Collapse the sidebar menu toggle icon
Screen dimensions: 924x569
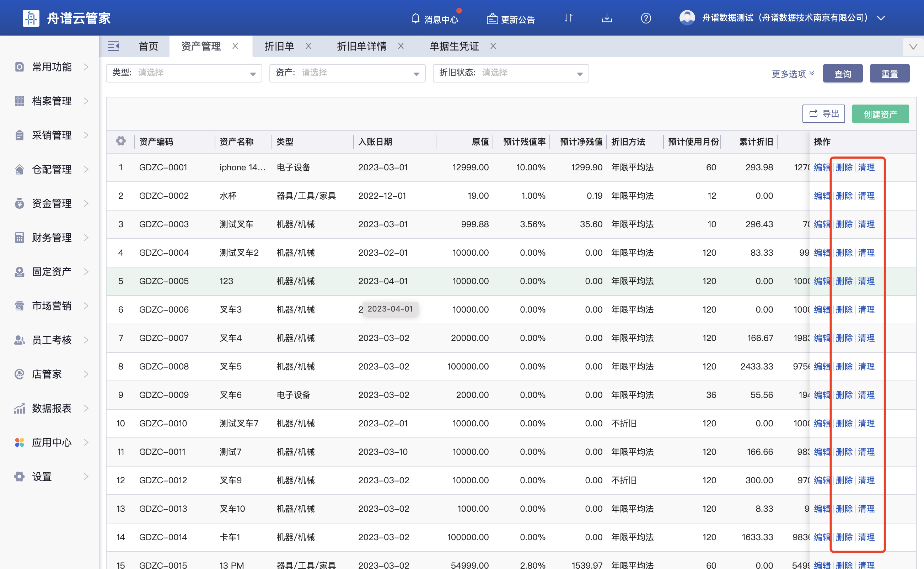[113, 46]
